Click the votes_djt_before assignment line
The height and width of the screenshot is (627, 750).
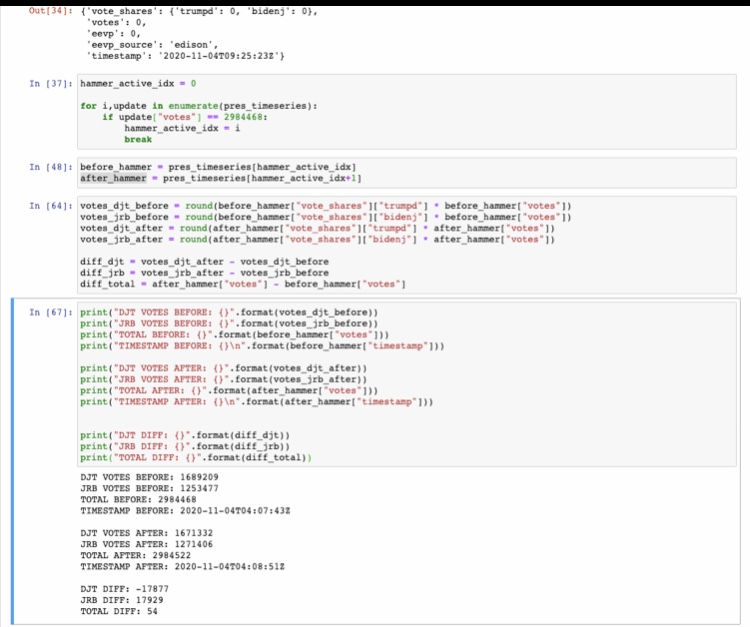(x=325, y=206)
